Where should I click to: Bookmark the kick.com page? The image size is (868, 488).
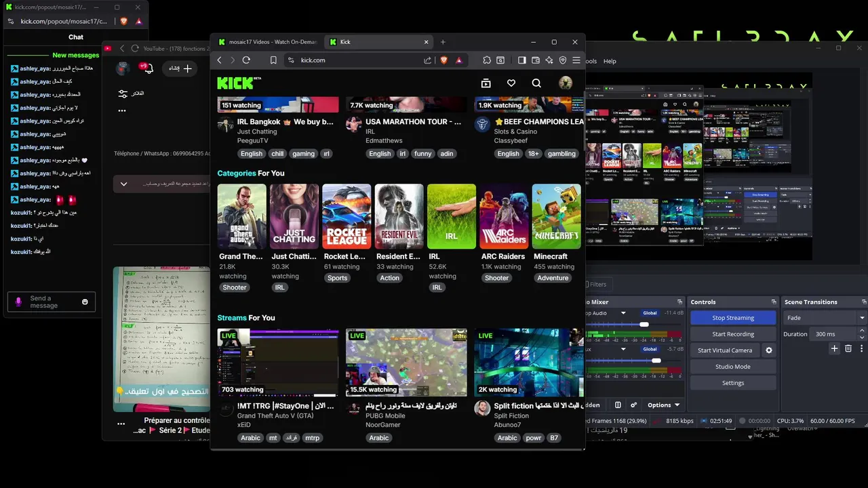tap(273, 60)
